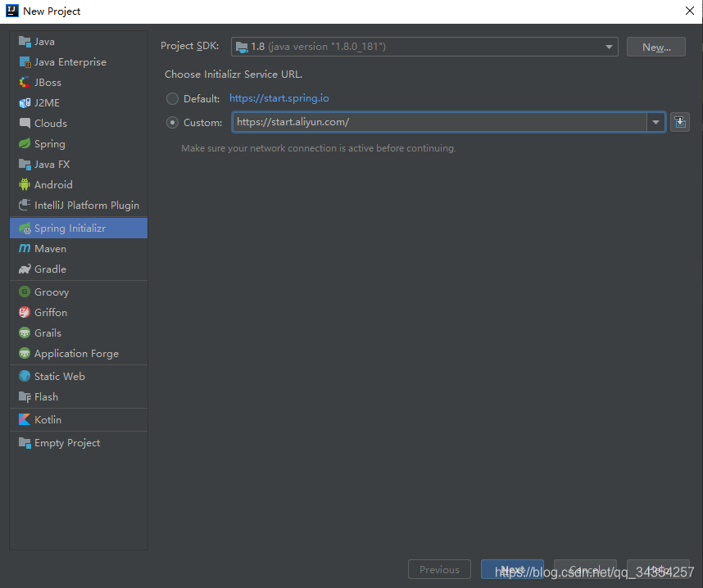Choose the Gradle elephant icon

(x=25, y=269)
